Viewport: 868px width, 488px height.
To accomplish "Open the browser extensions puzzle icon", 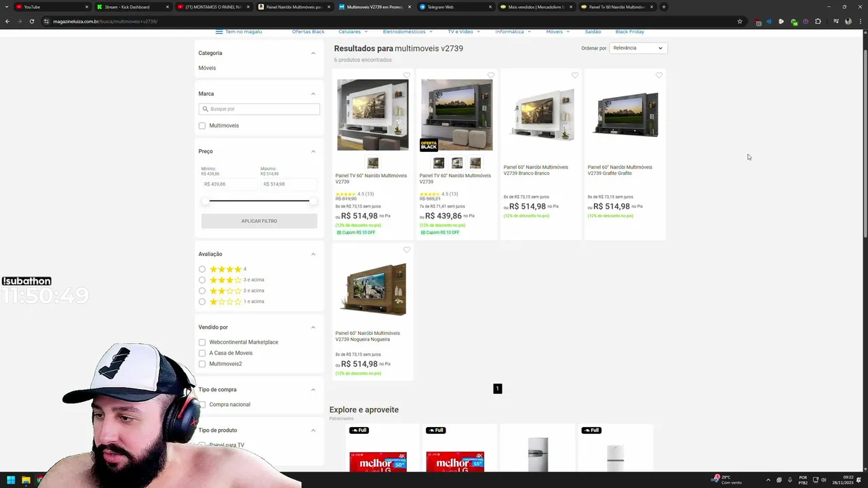I will click(817, 21).
